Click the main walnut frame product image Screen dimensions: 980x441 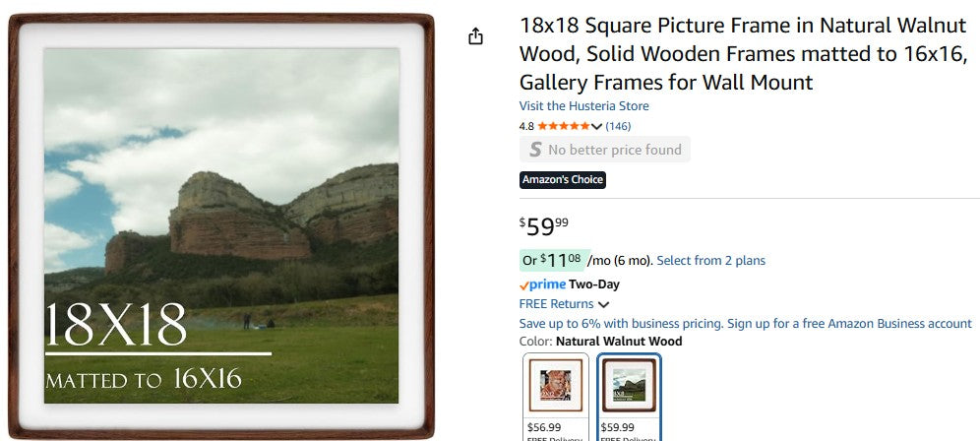tap(221, 224)
